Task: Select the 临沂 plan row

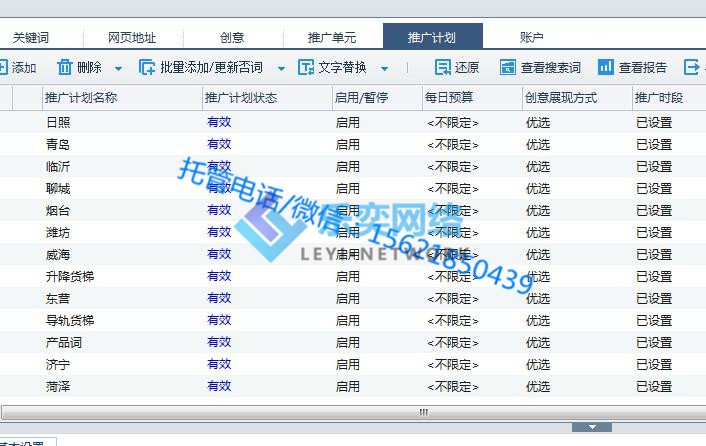Action: pyautogui.click(x=353, y=166)
